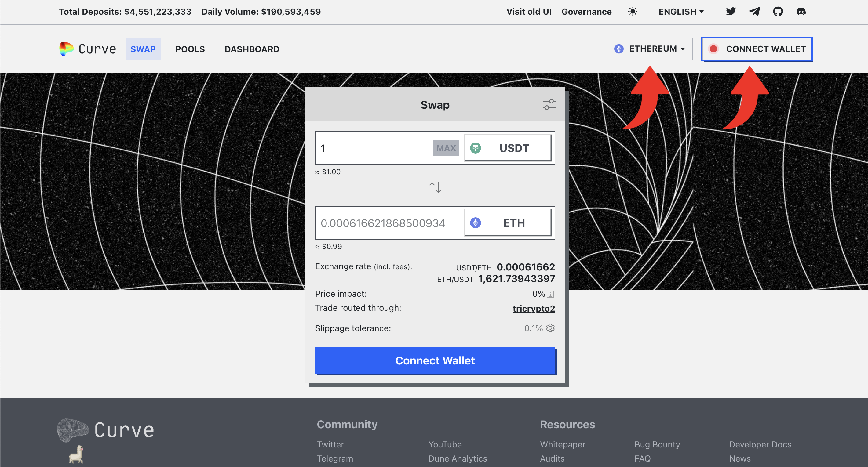
Task: Click the 0.1% slippage value
Action: [533, 328]
